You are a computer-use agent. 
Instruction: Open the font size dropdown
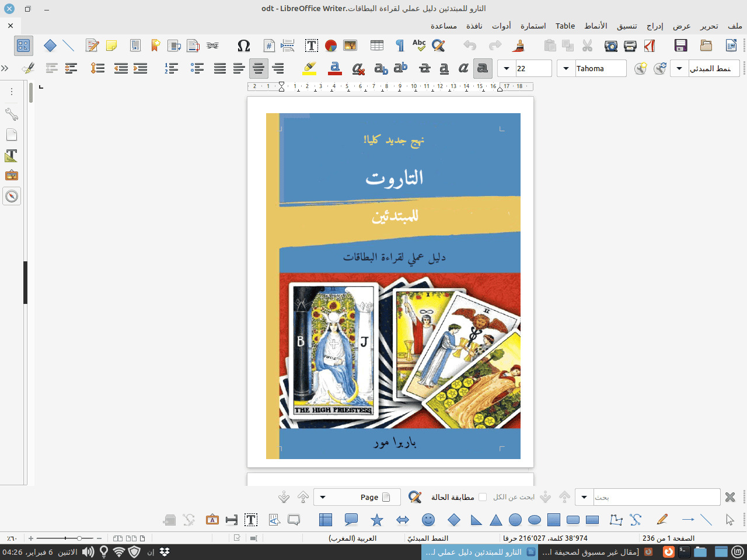click(x=507, y=68)
